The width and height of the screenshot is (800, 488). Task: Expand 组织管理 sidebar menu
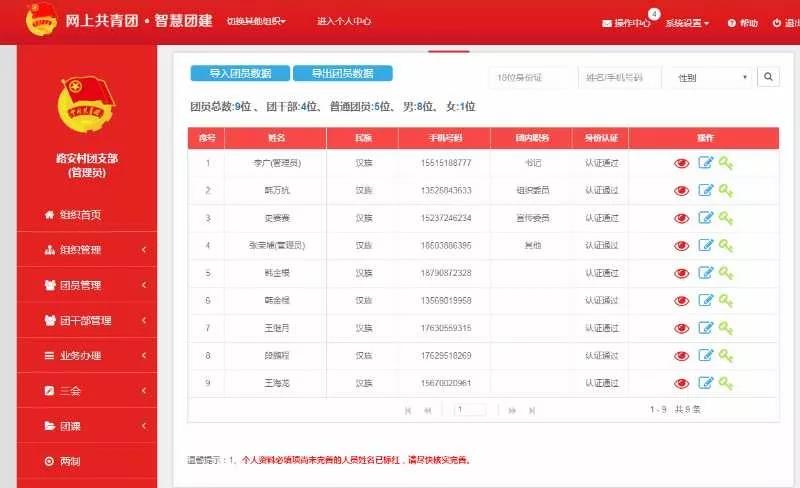tap(87, 250)
